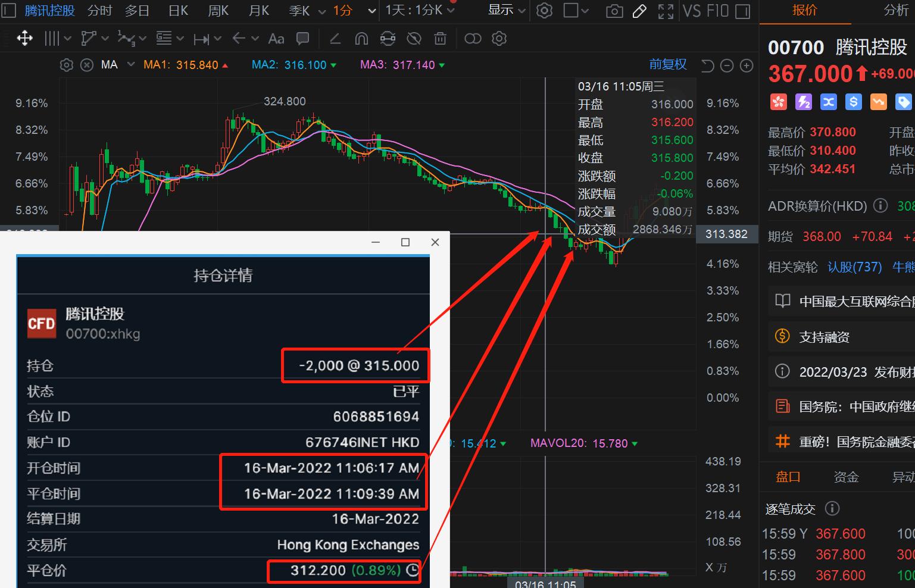Select the Aa text annotation tool
Screen dimensions: 915x588
pyautogui.click(x=276, y=38)
